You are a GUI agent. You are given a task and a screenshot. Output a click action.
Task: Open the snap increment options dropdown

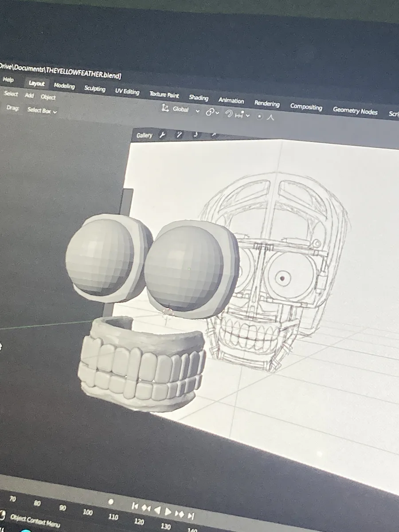pyautogui.click(x=243, y=115)
